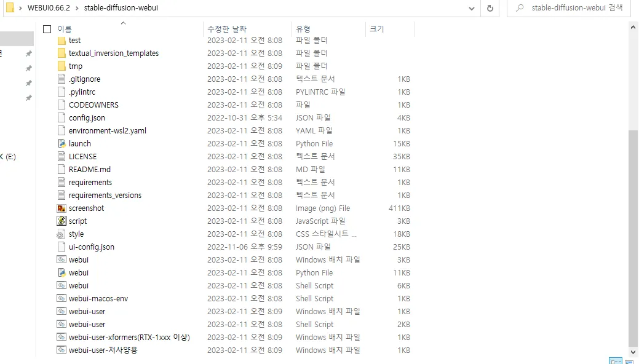Open the address bar history dropdown
This screenshot has width=639, height=364.
tap(472, 8)
